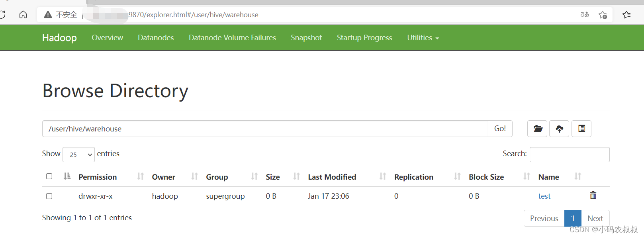Click the browser address bar URL
Image resolution: width=644 pixels, height=237 pixels.
(193, 15)
